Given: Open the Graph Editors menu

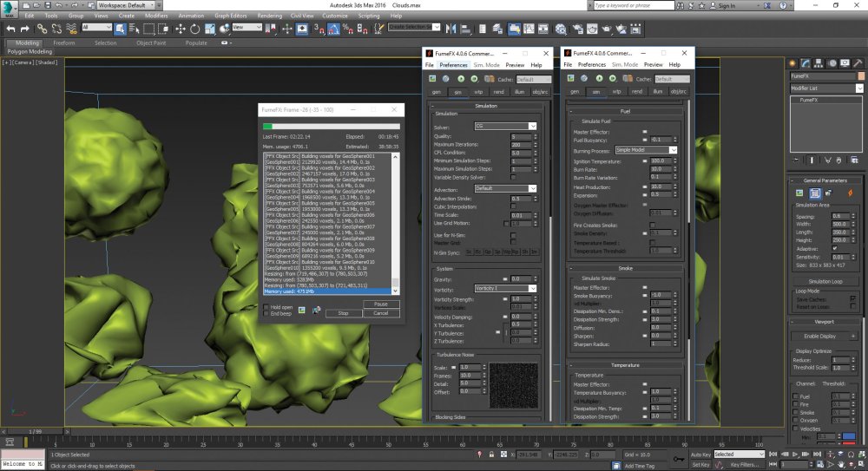Looking at the screenshot, I should 230,16.
